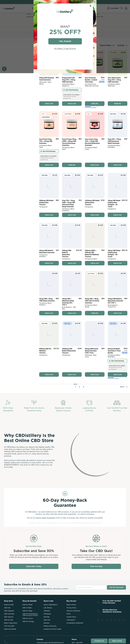Click Notify Me for Peach Power gummies
The width and height of the screenshot is (130, 644).
pos(72,165)
